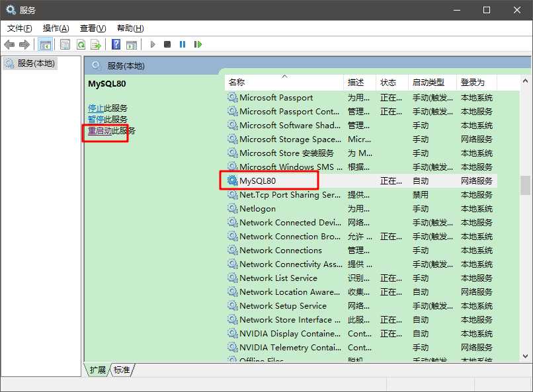Click gear icon beside Network Setup Service
The width and height of the screenshot is (533, 392).
[x=233, y=305]
